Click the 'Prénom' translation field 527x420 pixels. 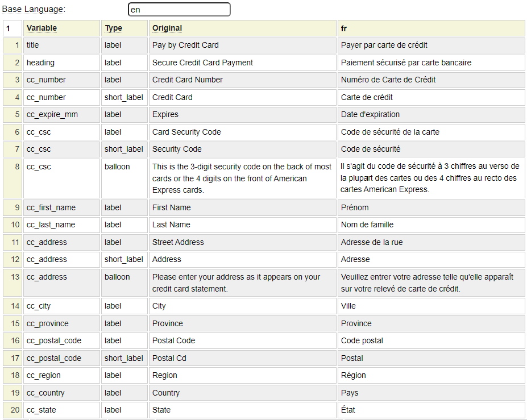point(431,207)
